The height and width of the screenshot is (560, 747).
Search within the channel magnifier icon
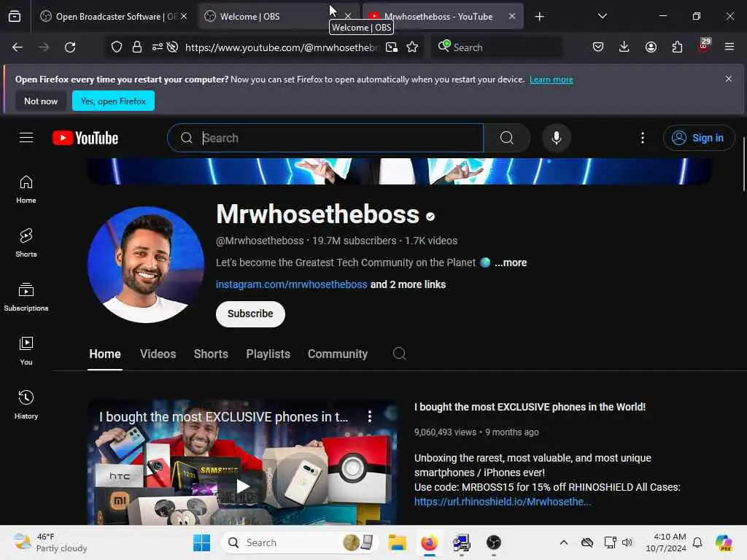399,354
